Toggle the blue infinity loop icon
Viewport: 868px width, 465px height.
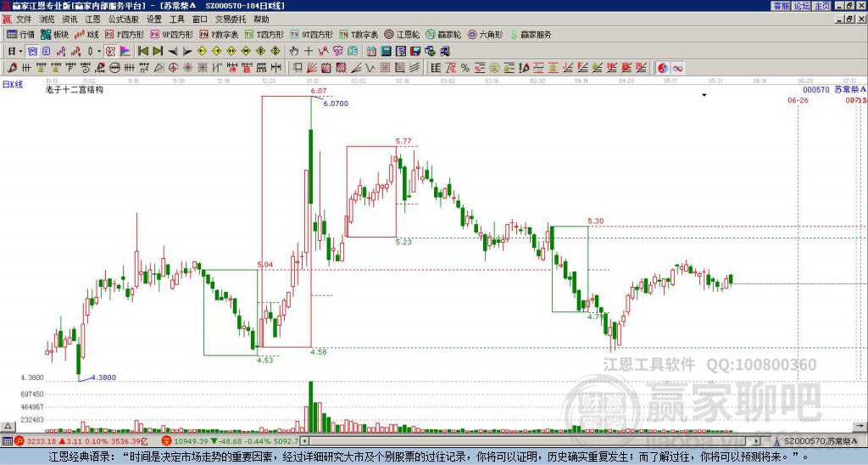click(677, 68)
